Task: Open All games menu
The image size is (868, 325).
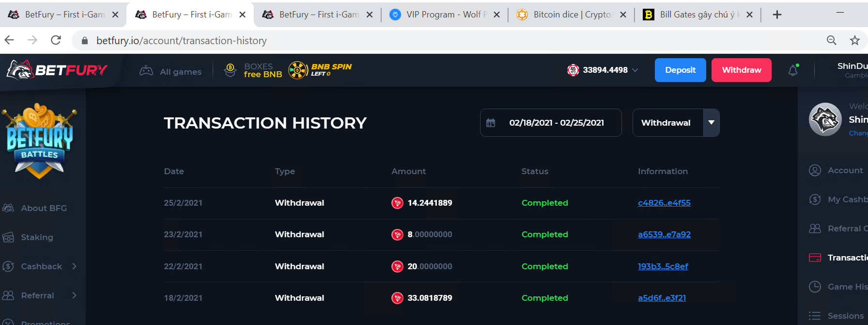Action: click(x=170, y=71)
